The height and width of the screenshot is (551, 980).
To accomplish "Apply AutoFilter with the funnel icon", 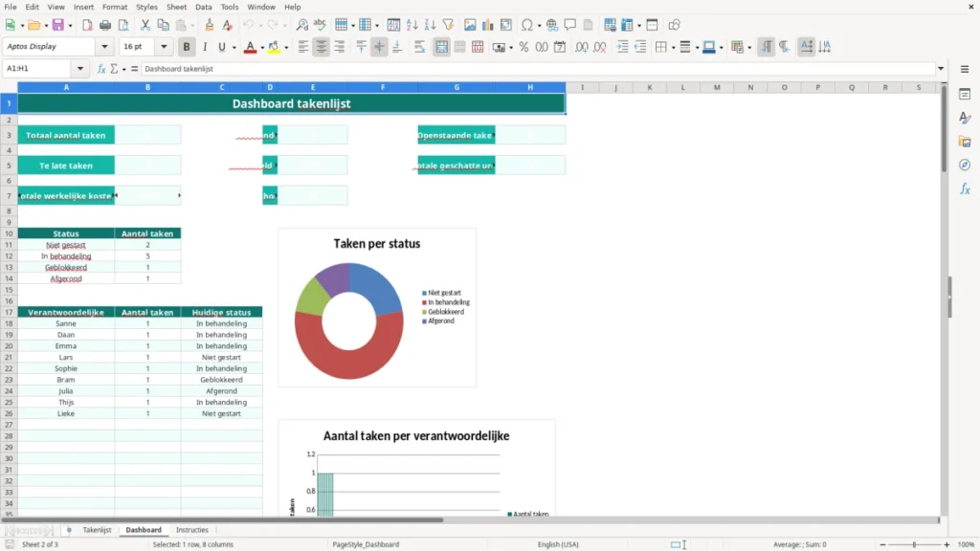I will pos(448,25).
